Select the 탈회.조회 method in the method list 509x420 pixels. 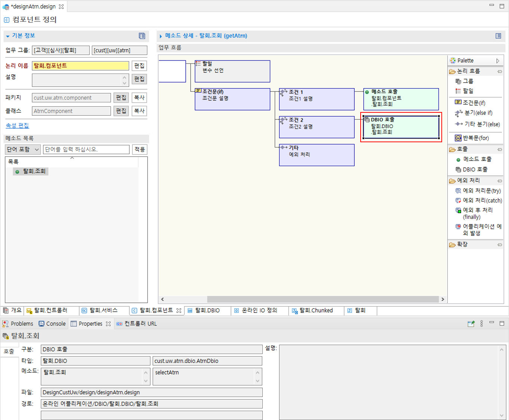tap(33, 171)
